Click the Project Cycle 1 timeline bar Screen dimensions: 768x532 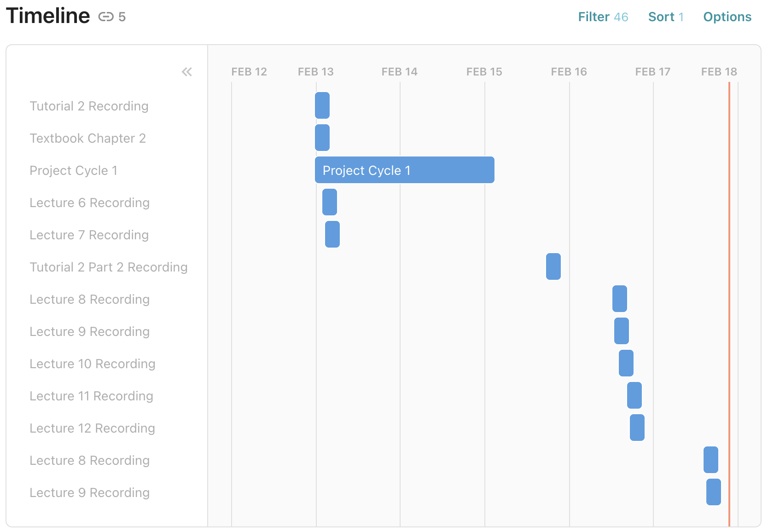coord(404,170)
